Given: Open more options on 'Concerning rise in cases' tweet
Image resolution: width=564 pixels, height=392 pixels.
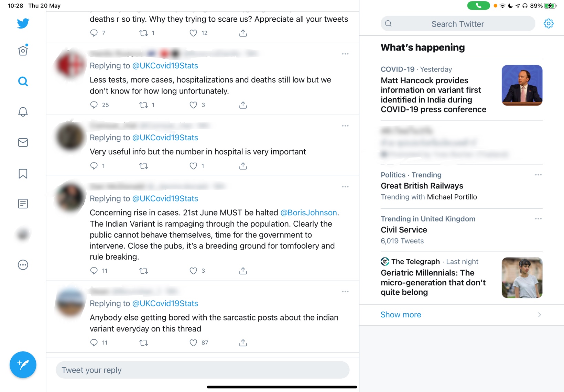Looking at the screenshot, I should pos(345,187).
